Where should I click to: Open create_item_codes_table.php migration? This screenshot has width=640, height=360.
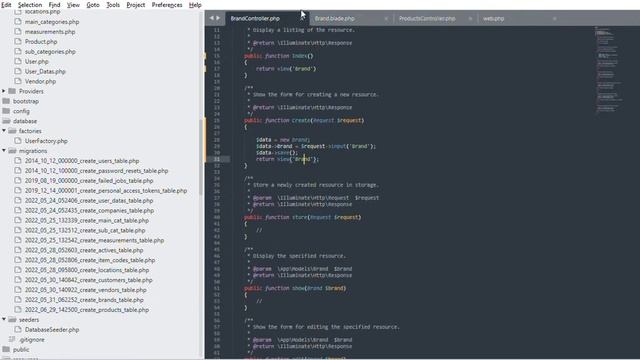coord(90,260)
